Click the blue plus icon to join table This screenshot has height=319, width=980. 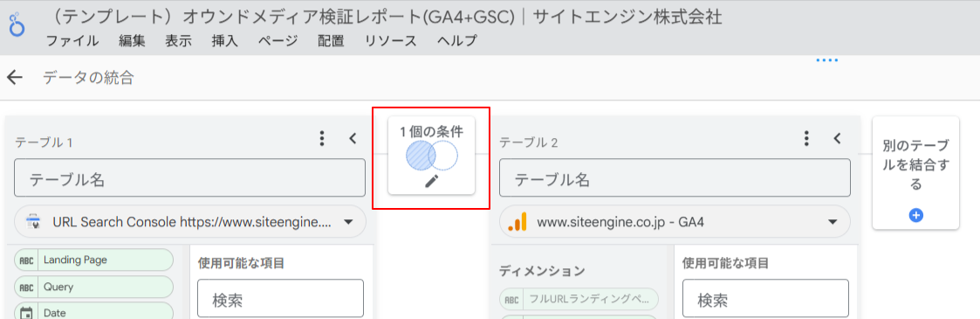[915, 215]
